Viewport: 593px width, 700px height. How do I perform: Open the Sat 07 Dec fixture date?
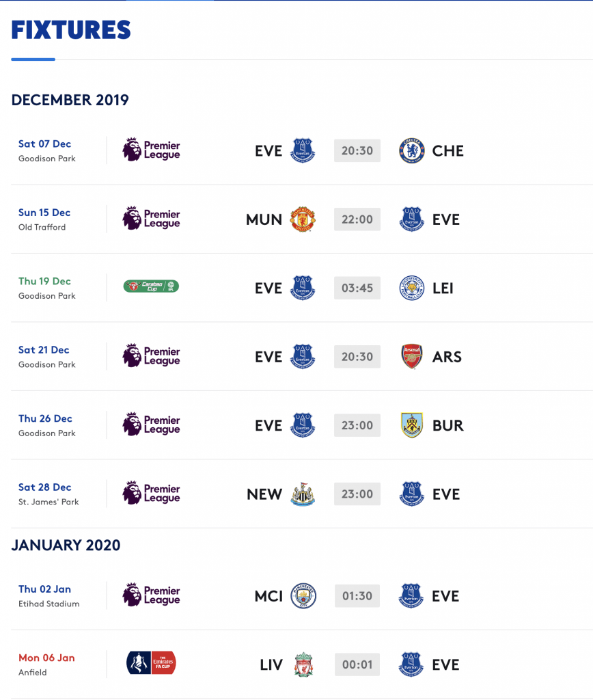[44, 144]
